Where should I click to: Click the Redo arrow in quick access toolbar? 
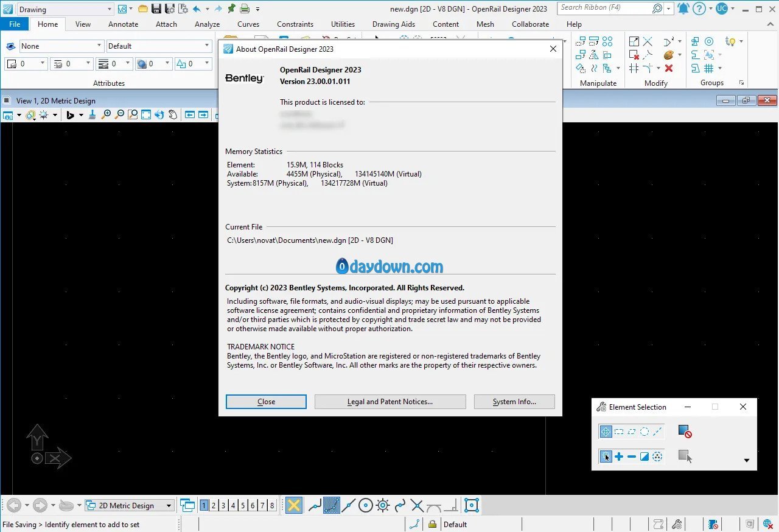point(218,9)
